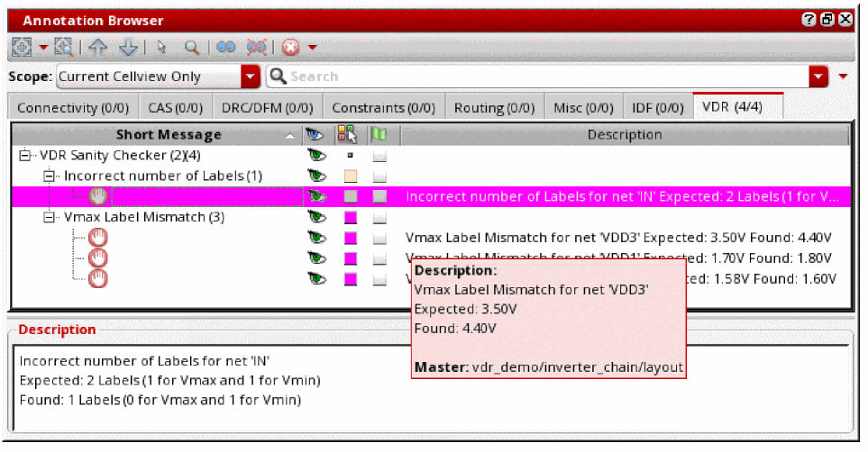Select the Vmax Label Mismatch (3) row

tap(144, 217)
